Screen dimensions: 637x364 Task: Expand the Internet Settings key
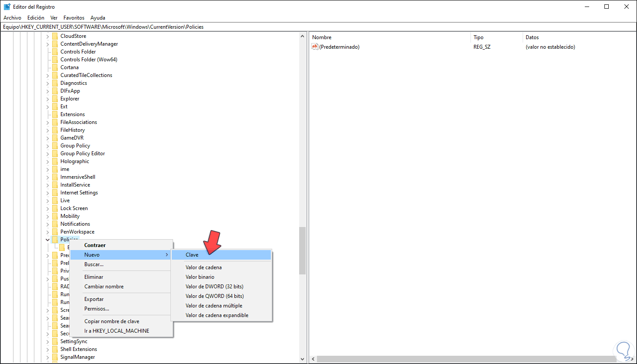coord(47,193)
